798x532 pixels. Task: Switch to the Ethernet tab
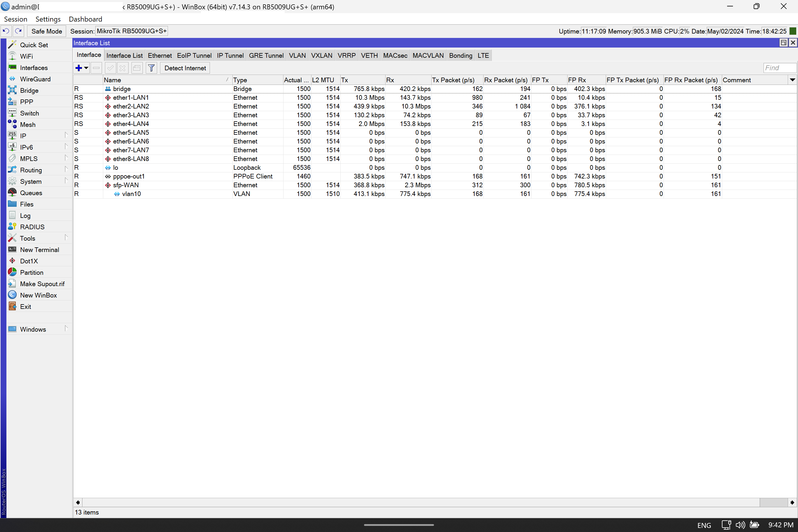(160, 56)
